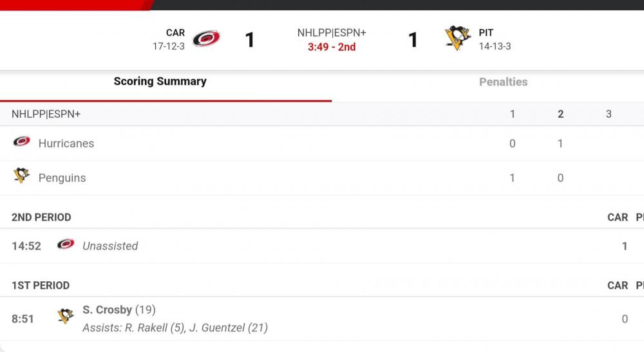The width and height of the screenshot is (644, 352).
Task: Click the NHLPP|ESPN+ broadcast label in header
Action: pyautogui.click(x=332, y=33)
